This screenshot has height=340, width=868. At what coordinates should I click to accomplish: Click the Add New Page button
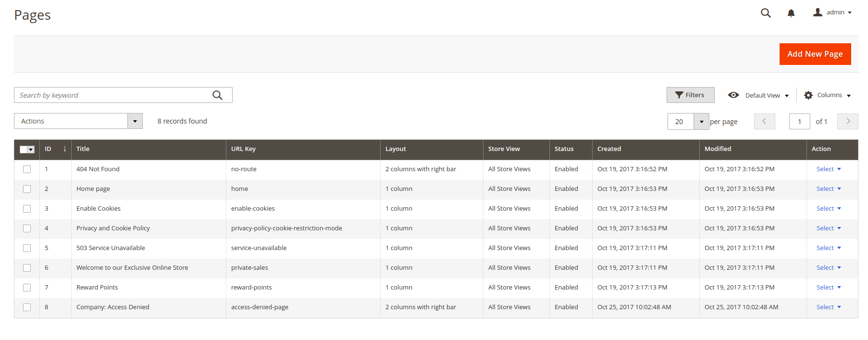point(815,54)
